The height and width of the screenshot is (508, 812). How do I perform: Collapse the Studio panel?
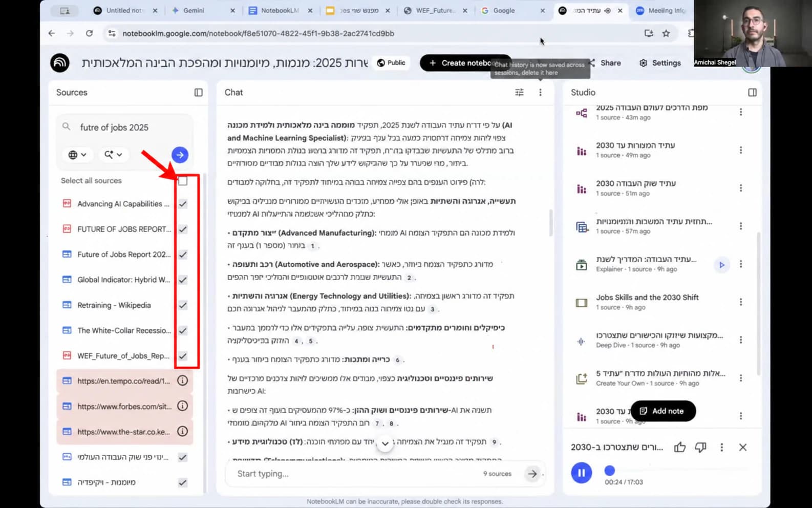(x=752, y=93)
